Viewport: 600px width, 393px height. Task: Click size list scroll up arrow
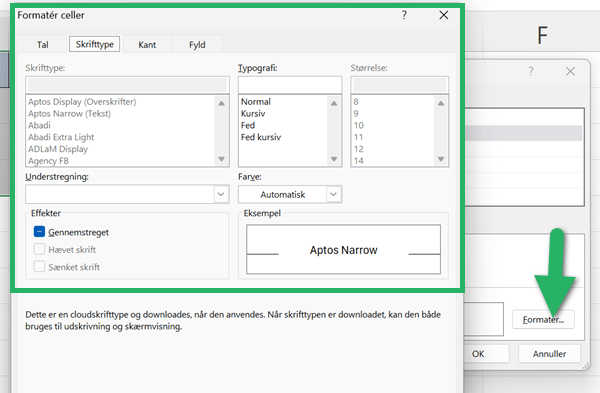pyautogui.click(x=441, y=103)
